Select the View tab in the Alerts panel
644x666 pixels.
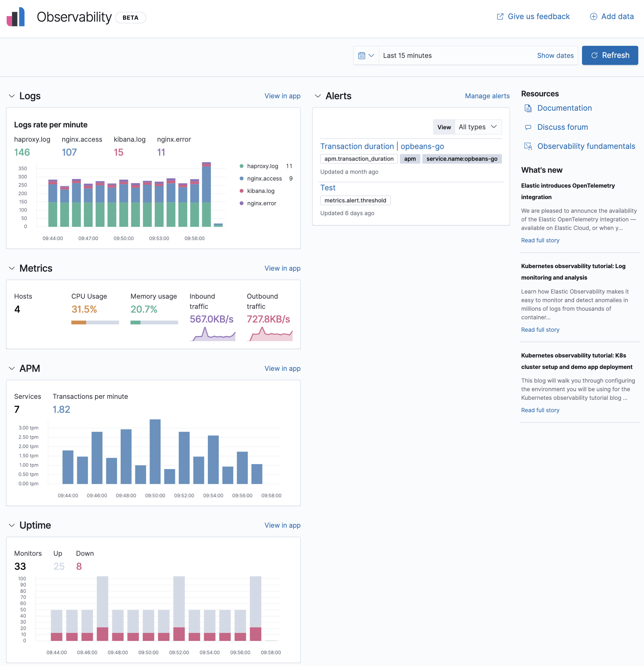pyautogui.click(x=444, y=127)
